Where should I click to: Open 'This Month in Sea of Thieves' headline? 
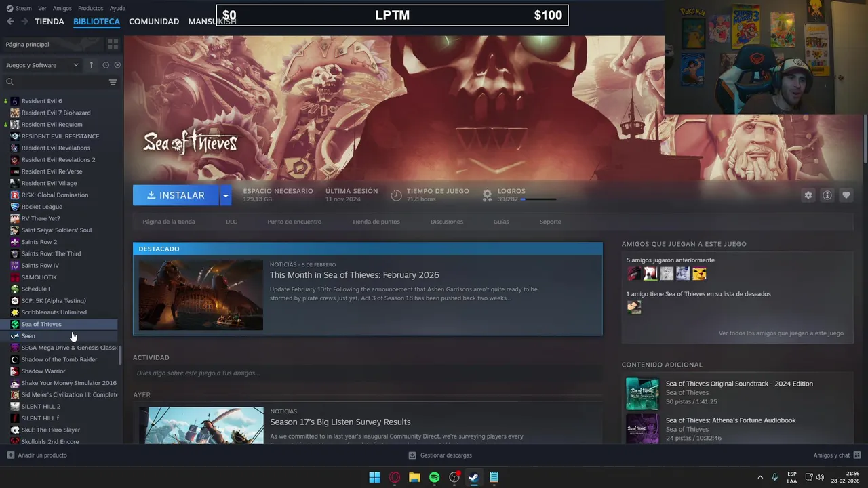[x=355, y=274]
